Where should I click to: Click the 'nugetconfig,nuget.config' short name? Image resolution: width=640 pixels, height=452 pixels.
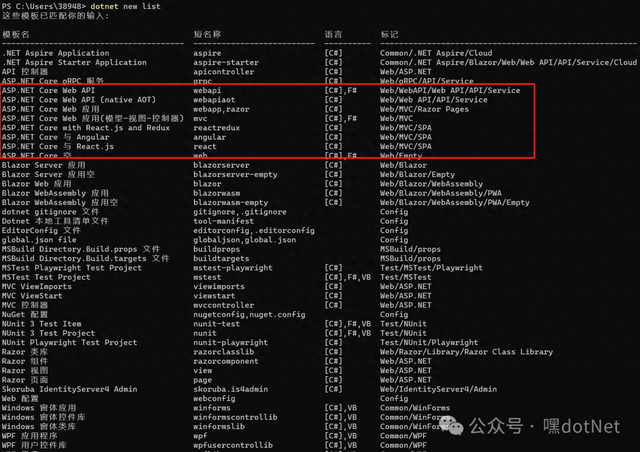[x=249, y=315]
